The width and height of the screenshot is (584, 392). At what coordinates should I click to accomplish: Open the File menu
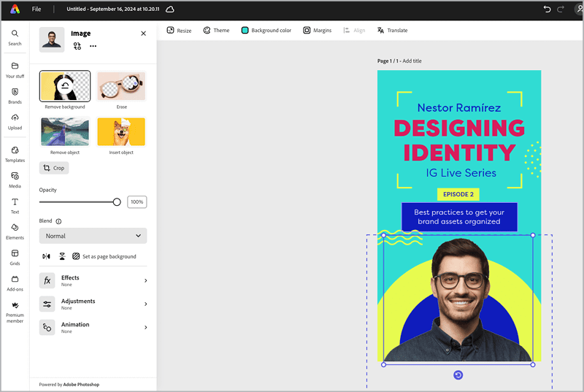[36, 9]
